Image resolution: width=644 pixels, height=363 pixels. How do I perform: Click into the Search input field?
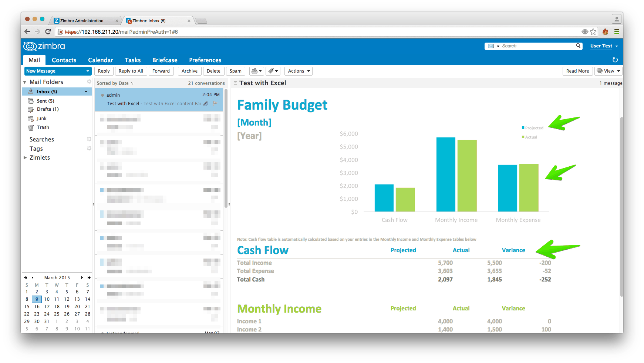538,46
